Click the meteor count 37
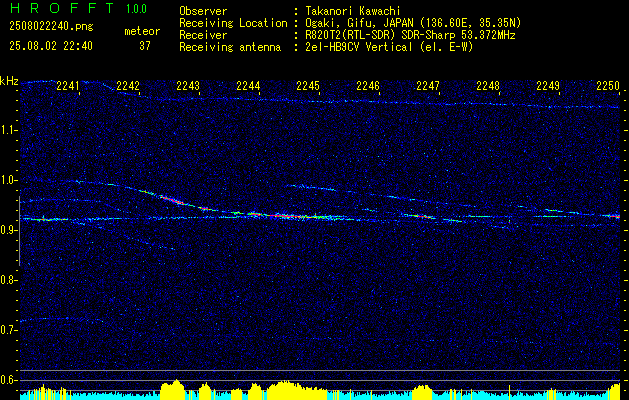 click(x=145, y=46)
